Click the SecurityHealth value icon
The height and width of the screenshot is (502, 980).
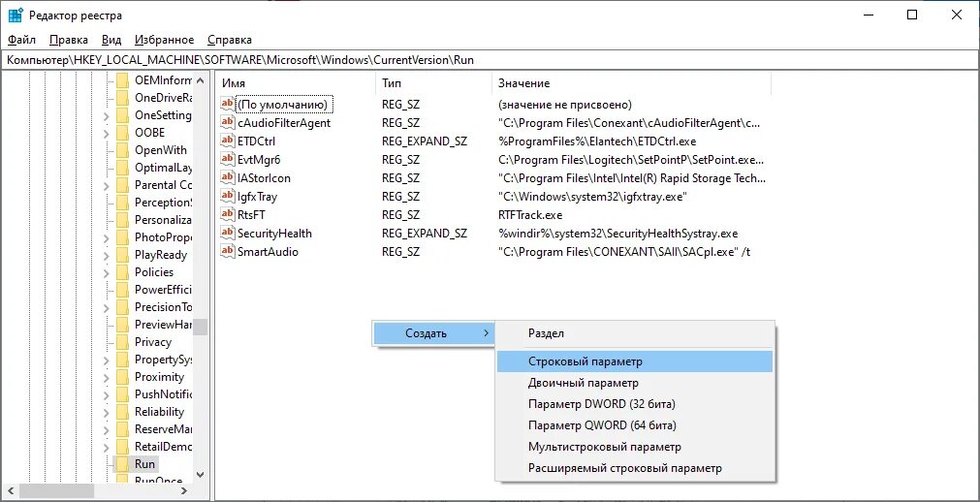click(228, 234)
